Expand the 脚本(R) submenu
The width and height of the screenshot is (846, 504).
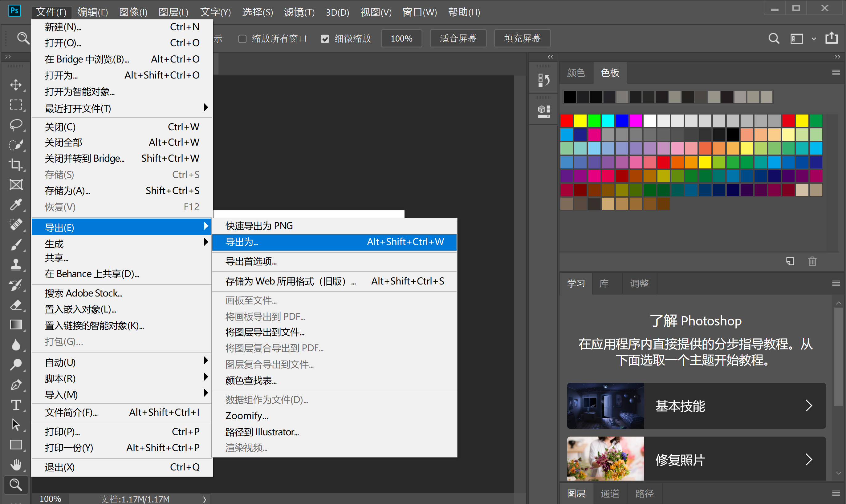click(122, 378)
